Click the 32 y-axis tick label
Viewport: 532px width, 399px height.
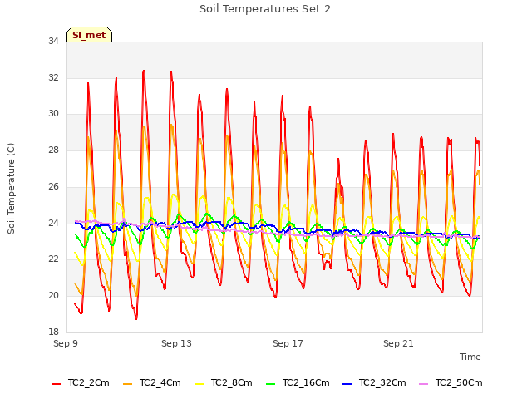point(53,77)
